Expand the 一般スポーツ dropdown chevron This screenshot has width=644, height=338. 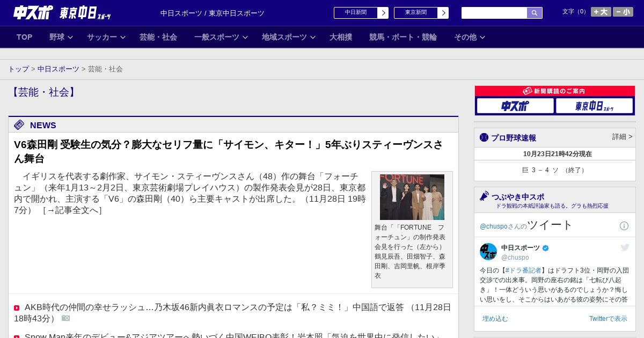click(x=245, y=38)
